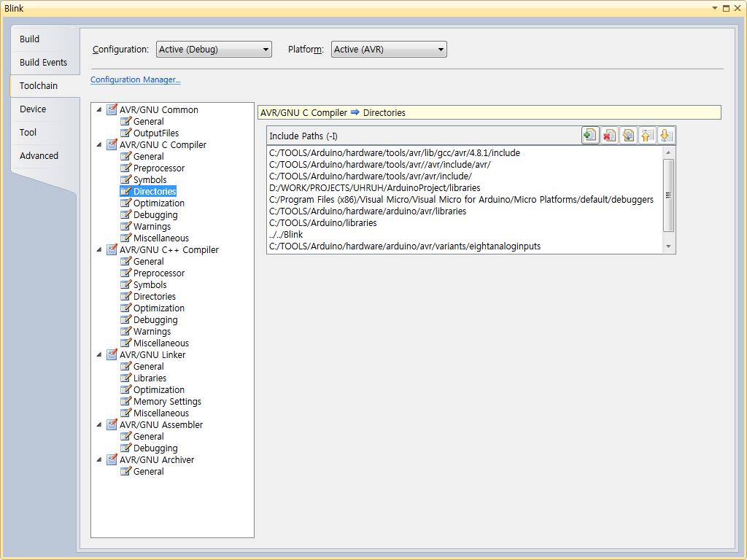Collapse the AVR/GNU Assembler tree node

pyautogui.click(x=99, y=425)
